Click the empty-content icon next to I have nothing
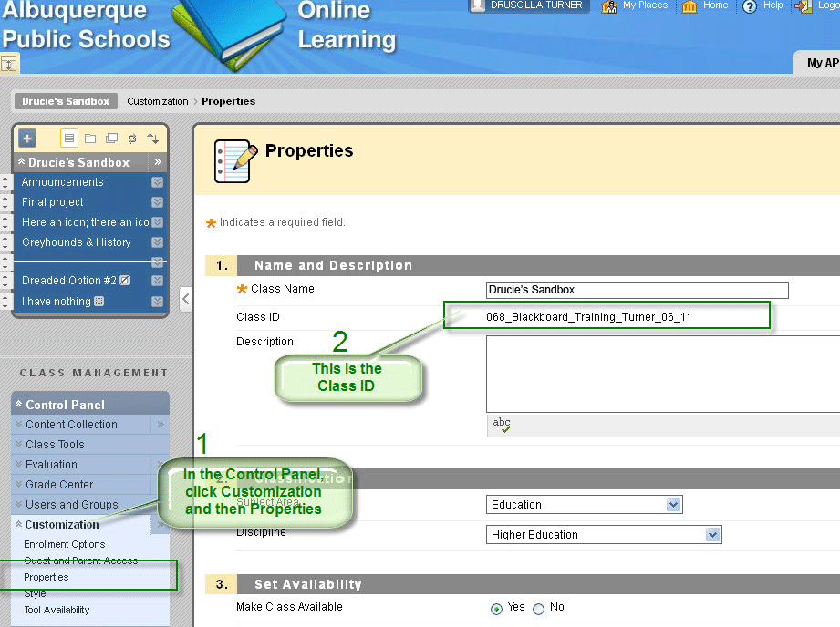 click(99, 302)
